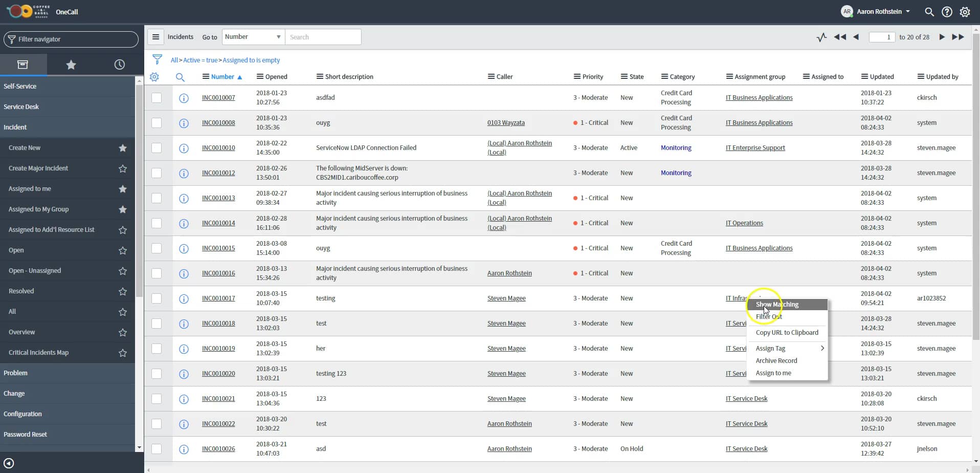Viewport: 980px width, 473px height.
Task: Open the Go to Number dropdown
Action: point(253,36)
